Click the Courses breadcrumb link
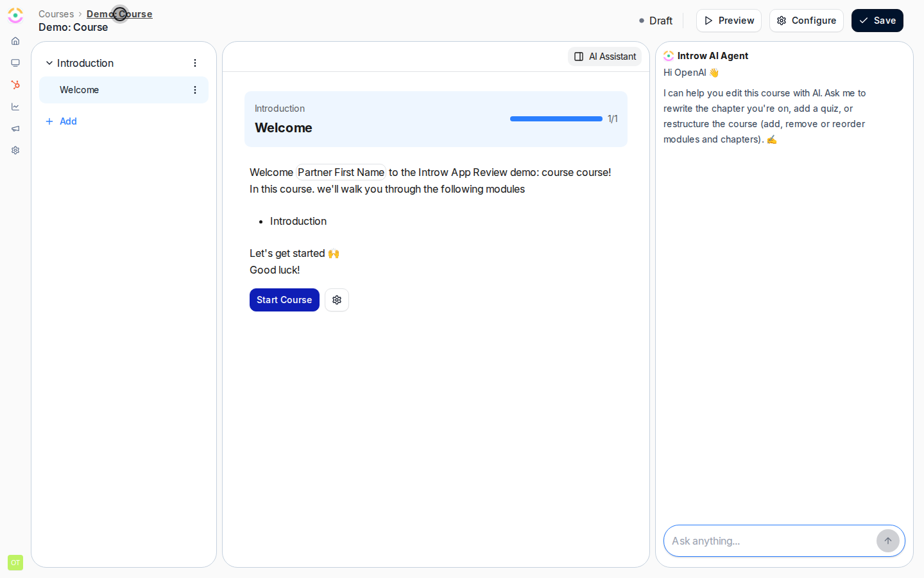 pyautogui.click(x=56, y=14)
